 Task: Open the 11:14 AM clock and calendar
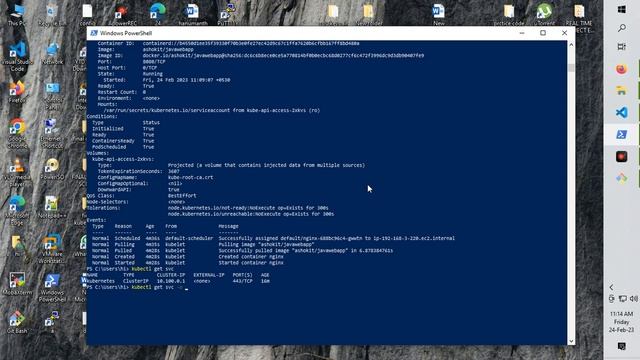[622, 322]
